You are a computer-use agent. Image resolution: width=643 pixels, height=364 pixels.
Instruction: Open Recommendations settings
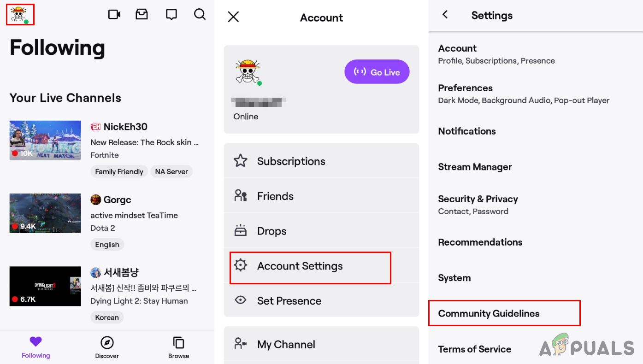click(536, 242)
